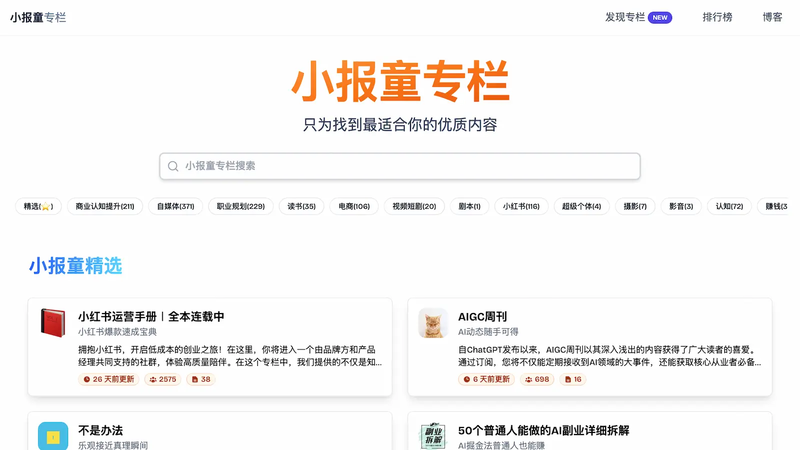Click the 小红书运营手册 description paragraph

[x=230, y=356]
